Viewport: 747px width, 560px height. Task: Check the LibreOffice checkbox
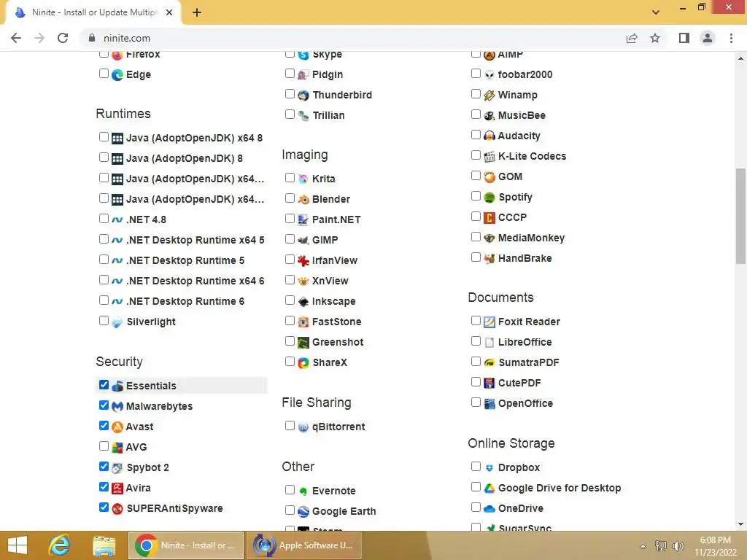[476, 341]
